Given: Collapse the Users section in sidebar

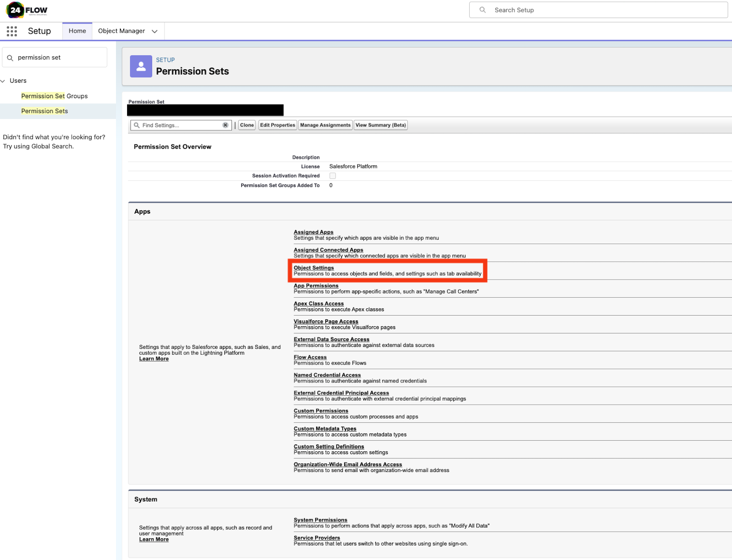Looking at the screenshot, I should 3,81.
